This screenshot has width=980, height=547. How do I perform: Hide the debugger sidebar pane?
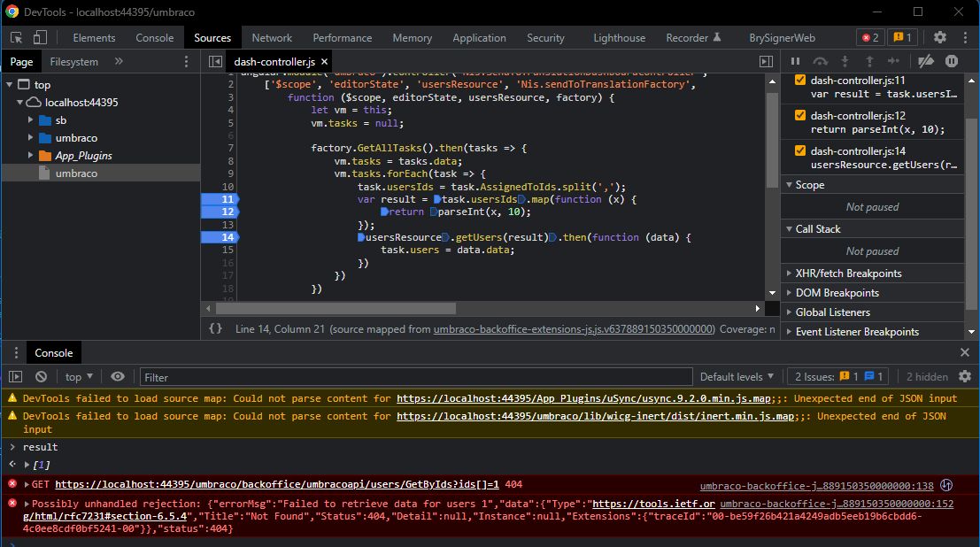tap(766, 61)
